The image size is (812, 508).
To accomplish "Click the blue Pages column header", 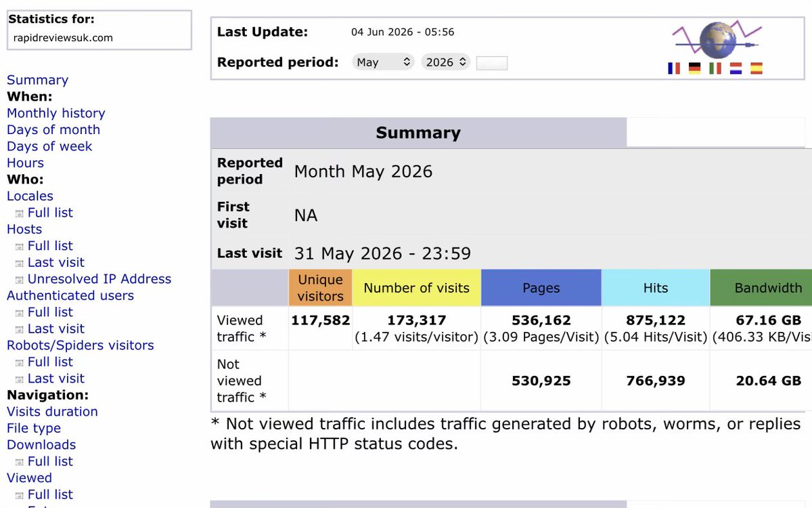I will coord(541,288).
